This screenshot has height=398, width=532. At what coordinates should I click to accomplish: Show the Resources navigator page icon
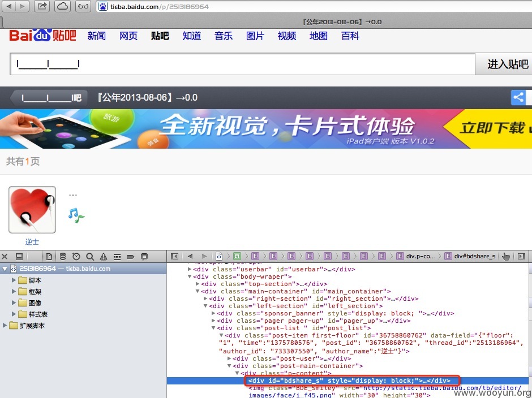(x=49, y=257)
